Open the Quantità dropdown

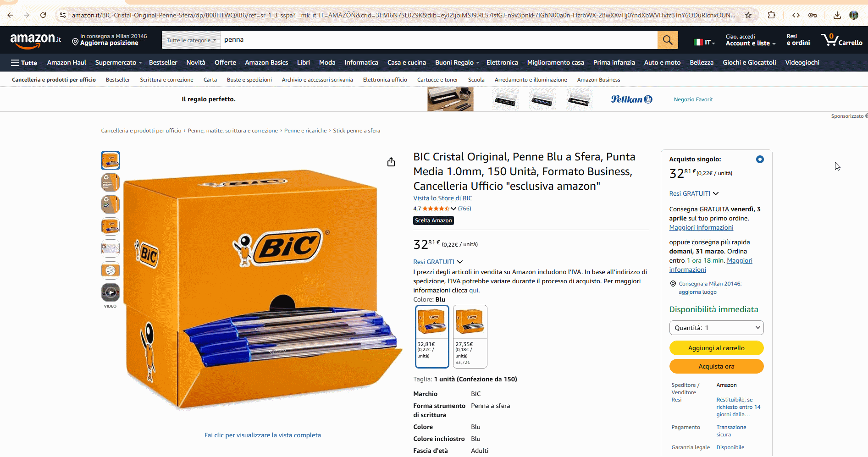[x=716, y=328]
